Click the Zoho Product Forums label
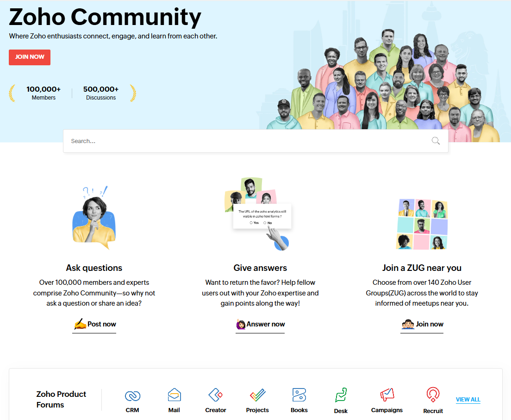This screenshot has height=420, width=511. [x=61, y=400]
